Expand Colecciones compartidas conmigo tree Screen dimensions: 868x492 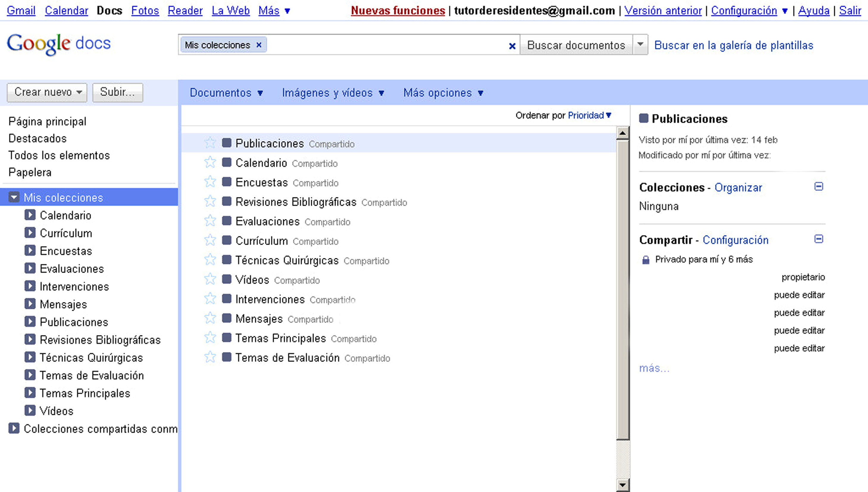point(14,428)
